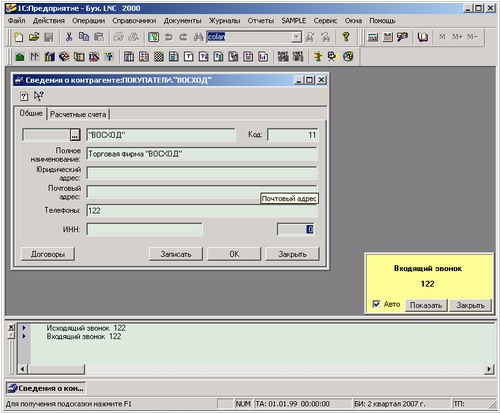The width and height of the screenshot is (500, 413).
Task: Click the message panel right scroll arrow
Action: point(489,369)
